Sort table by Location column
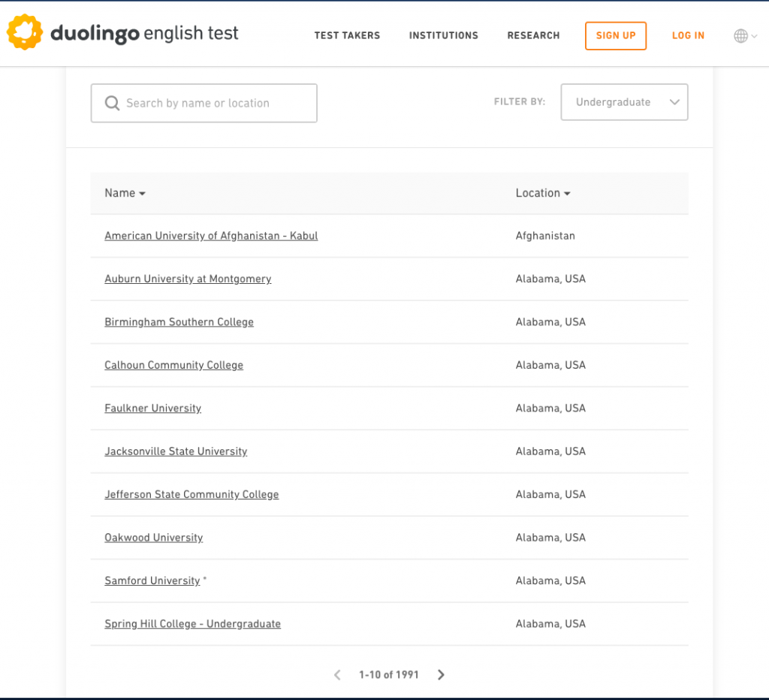Viewport: 769px width, 700px height. click(543, 193)
